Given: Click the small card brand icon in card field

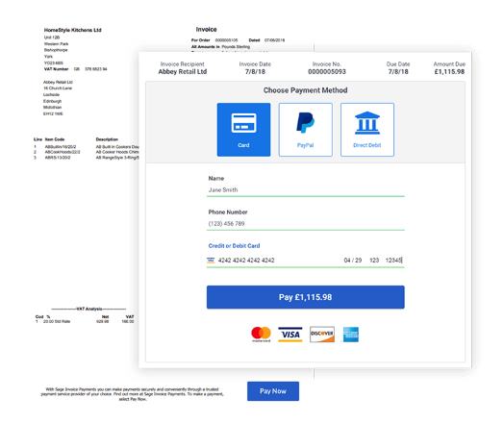Looking at the screenshot, I should tap(211, 261).
